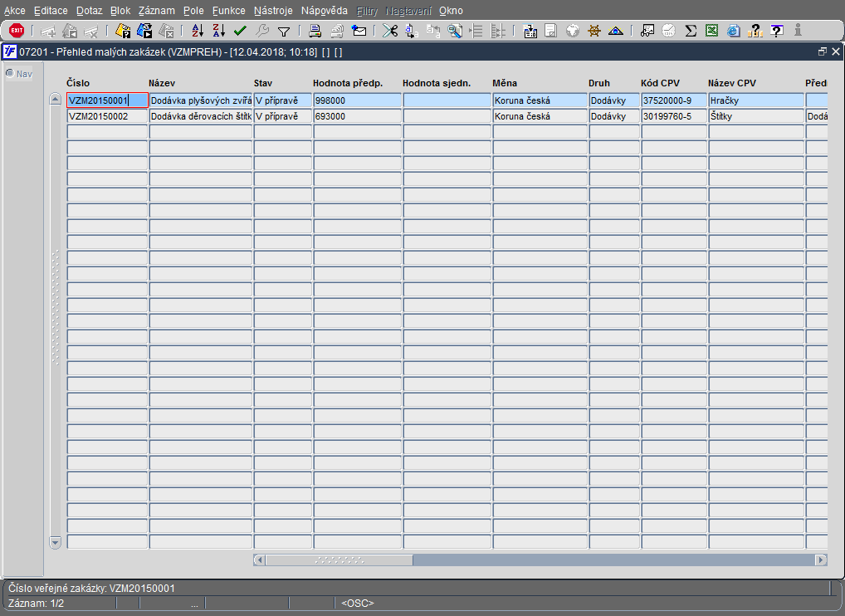Click the up arrow of the record scrollbar
This screenshot has width=845, height=616.
(55, 100)
